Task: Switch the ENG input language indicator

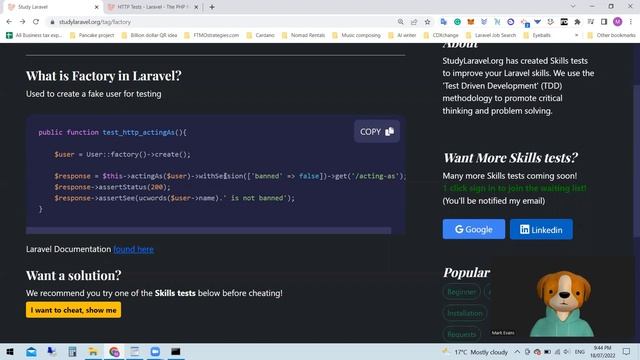Action: (580, 352)
